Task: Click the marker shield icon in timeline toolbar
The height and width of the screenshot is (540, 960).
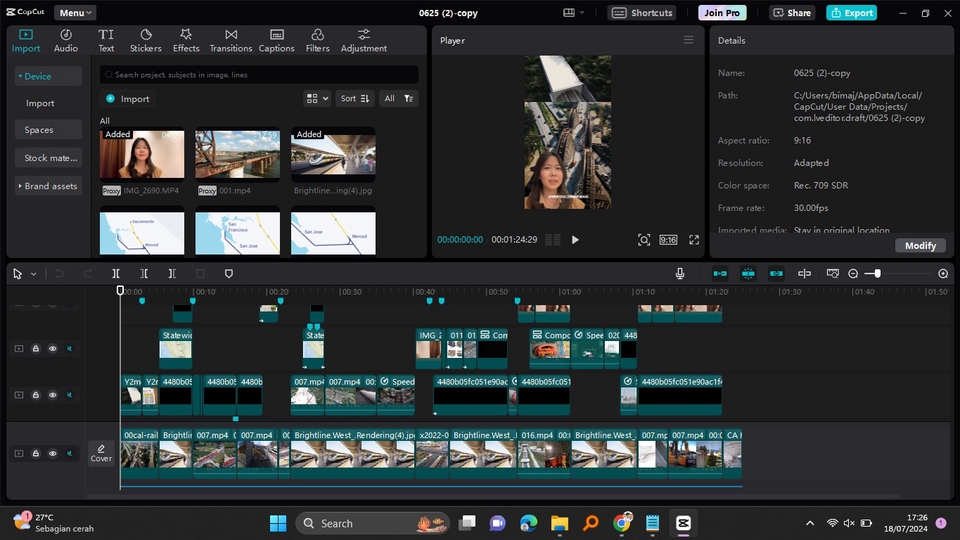Action: (x=229, y=273)
